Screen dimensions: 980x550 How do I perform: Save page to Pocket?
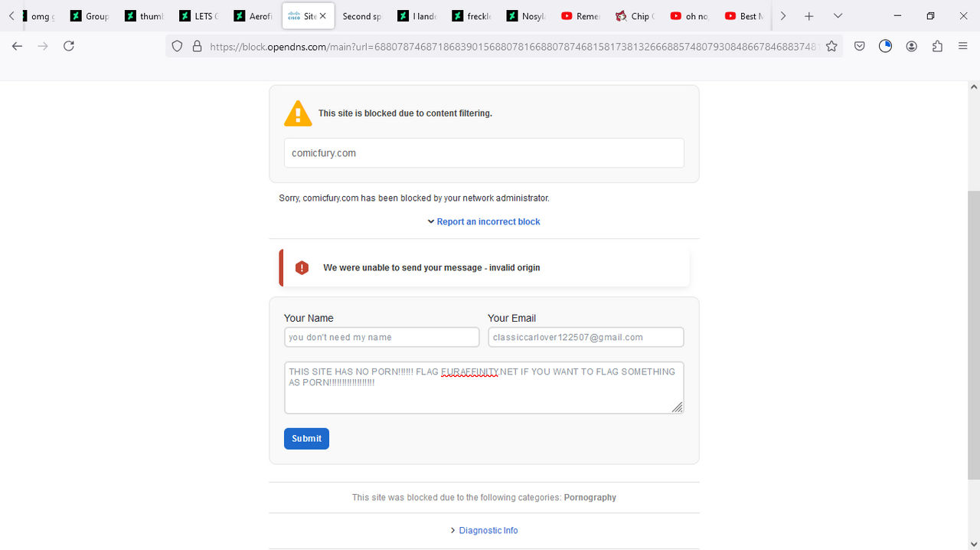(x=860, y=46)
